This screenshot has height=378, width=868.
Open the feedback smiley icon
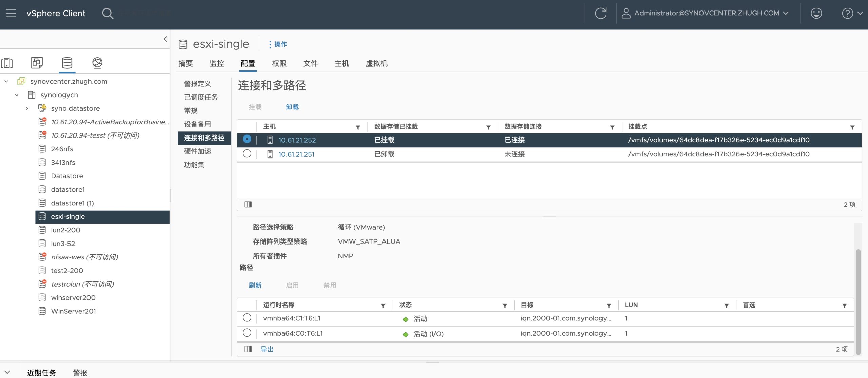pos(816,13)
